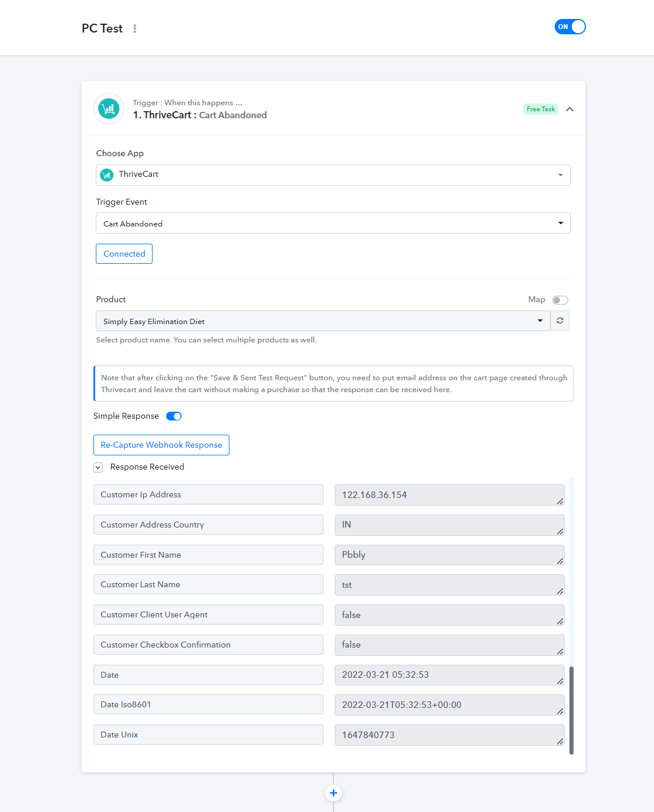Add a new step with the plus icon
The image size is (654, 812).
point(334,793)
